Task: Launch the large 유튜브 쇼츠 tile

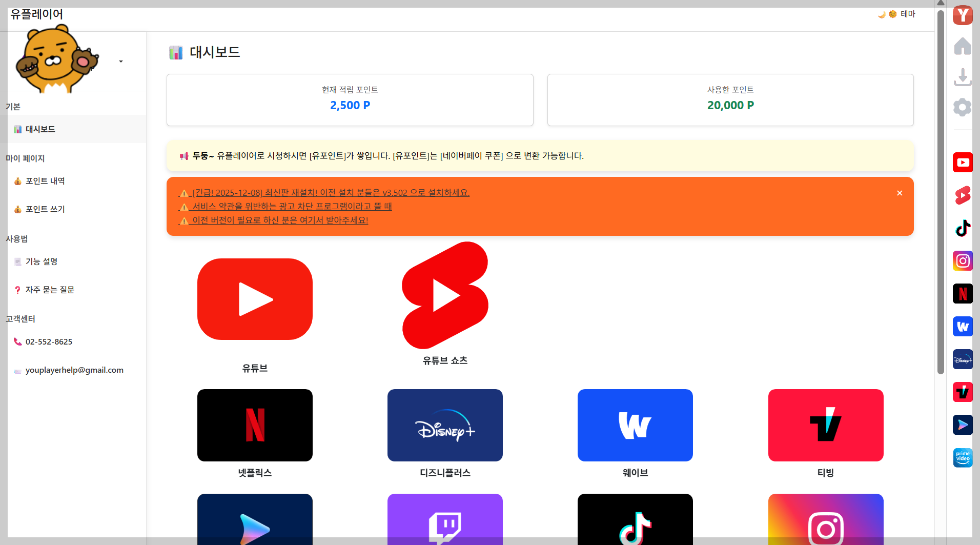Action: click(445, 295)
